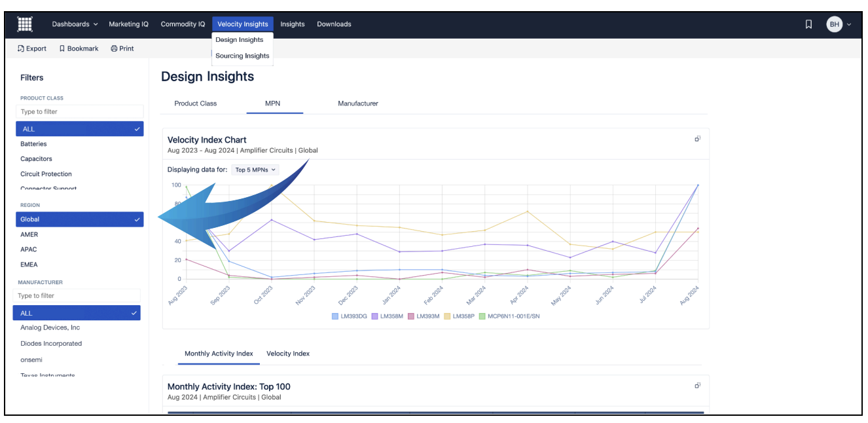This screenshot has width=868, height=423.
Task: Expand the Monthly Activity Index panel
Action: [x=698, y=386]
